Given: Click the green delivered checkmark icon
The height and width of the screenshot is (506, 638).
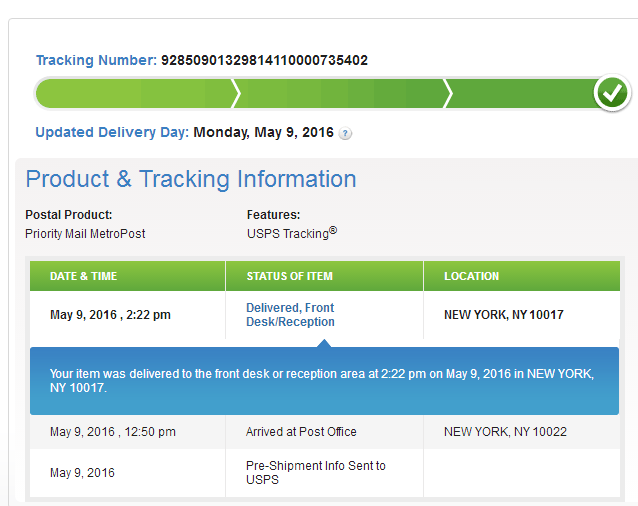Looking at the screenshot, I should 611,94.
